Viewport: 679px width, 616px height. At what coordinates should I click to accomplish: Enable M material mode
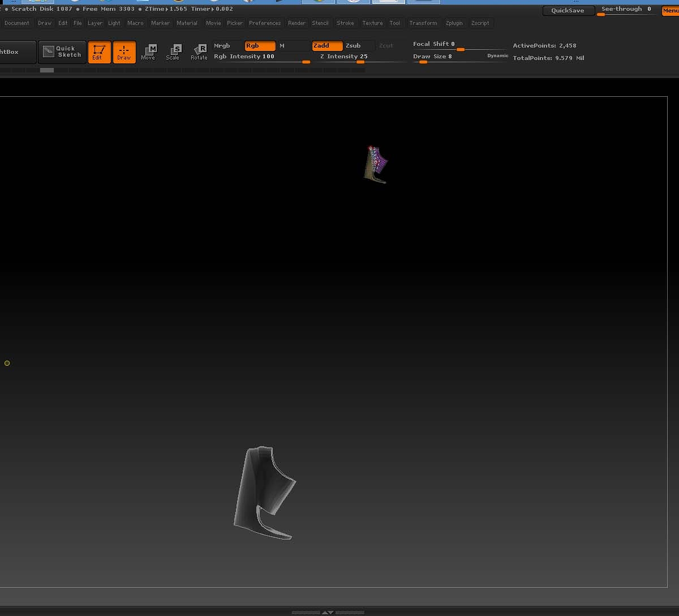(293, 46)
